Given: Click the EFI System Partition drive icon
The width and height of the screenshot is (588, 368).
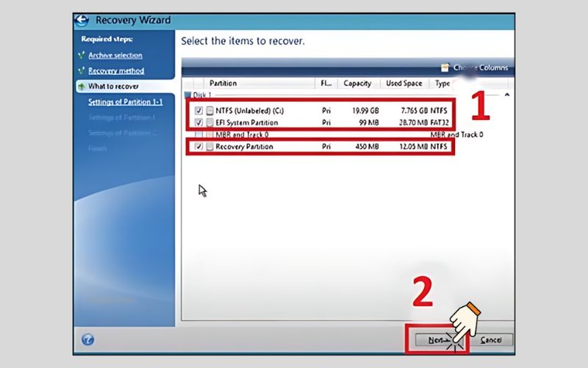Looking at the screenshot, I should click(209, 122).
